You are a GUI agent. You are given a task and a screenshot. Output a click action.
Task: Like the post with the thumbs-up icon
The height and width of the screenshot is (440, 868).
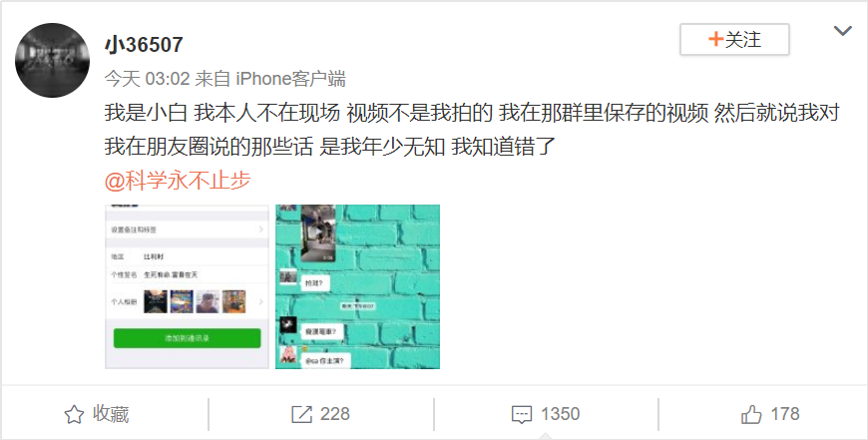click(x=751, y=414)
